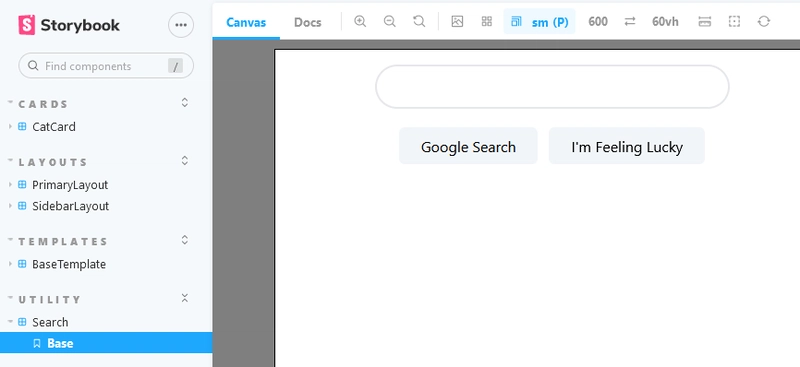Open the sidebar ellipsis menu button
Image resolution: width=800 pixels, height=367 pixels.
pyautogui.click(x=181, y=25)
